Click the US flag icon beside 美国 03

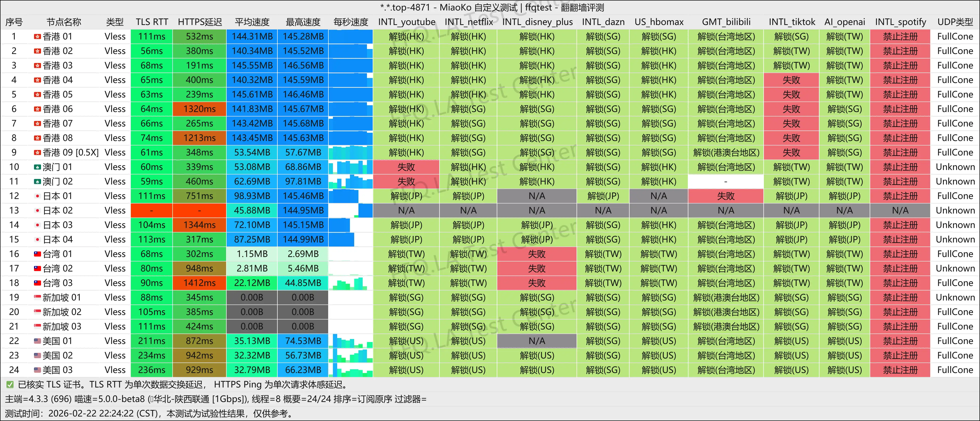38,370
